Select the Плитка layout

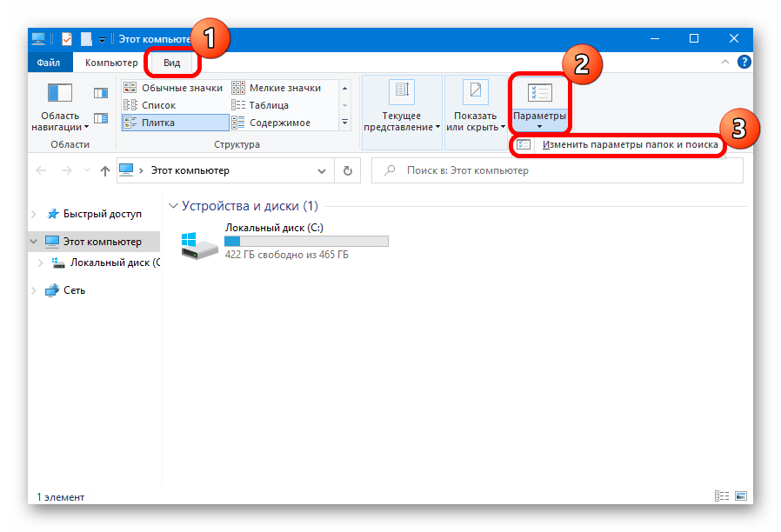[x=176, y=123]
